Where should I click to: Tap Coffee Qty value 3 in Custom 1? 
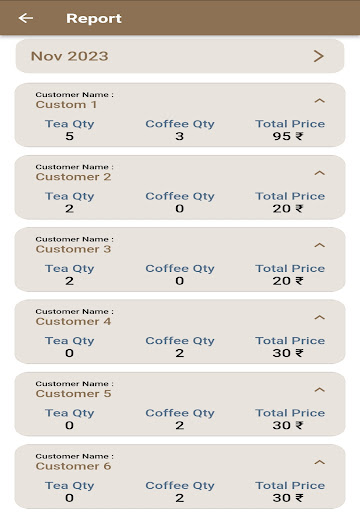pos(180,136)
